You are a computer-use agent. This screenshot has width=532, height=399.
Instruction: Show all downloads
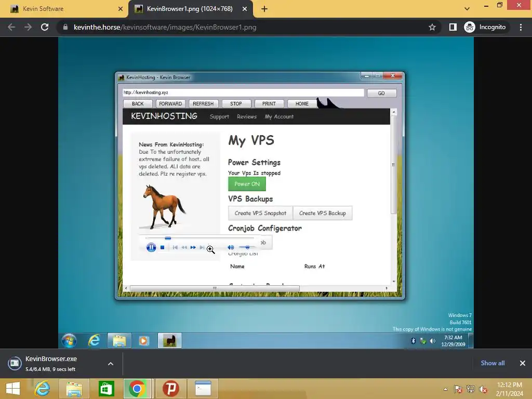tap(493, 363)
